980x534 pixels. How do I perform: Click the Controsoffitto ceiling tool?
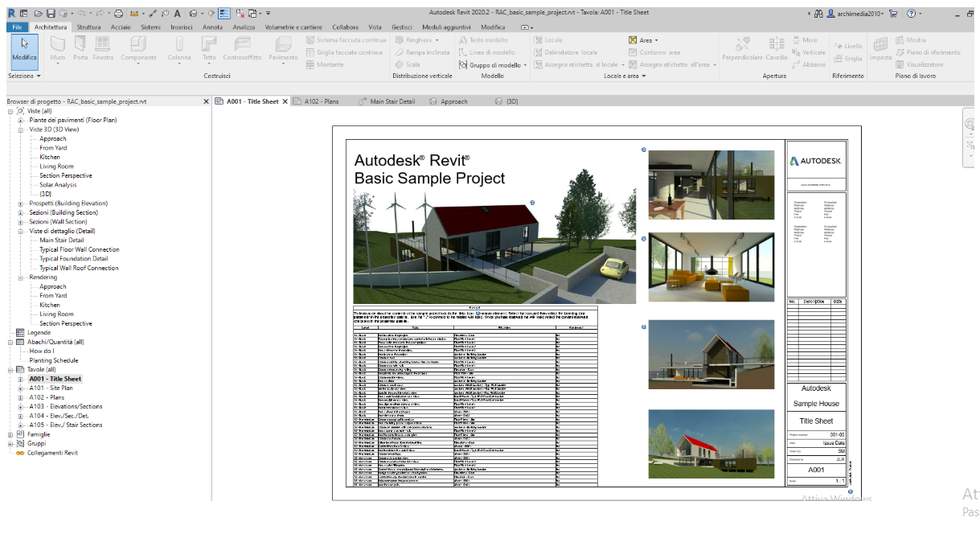tap(242, 49)
